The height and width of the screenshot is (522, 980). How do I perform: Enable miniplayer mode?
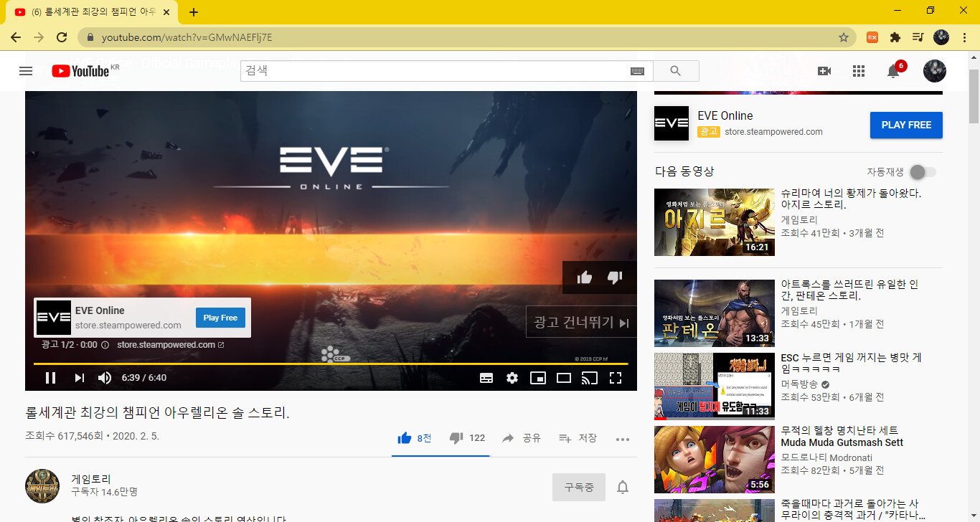click(537, 378)
